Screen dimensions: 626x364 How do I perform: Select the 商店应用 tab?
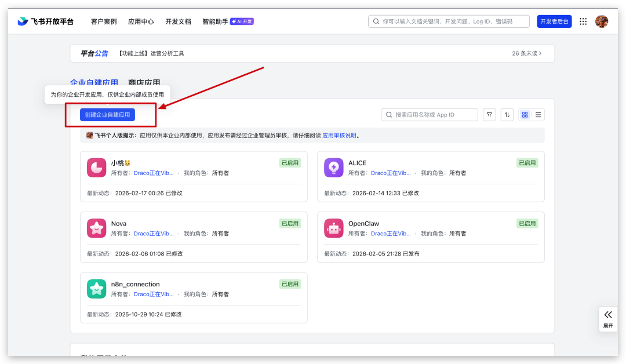[x=144, y=83]
